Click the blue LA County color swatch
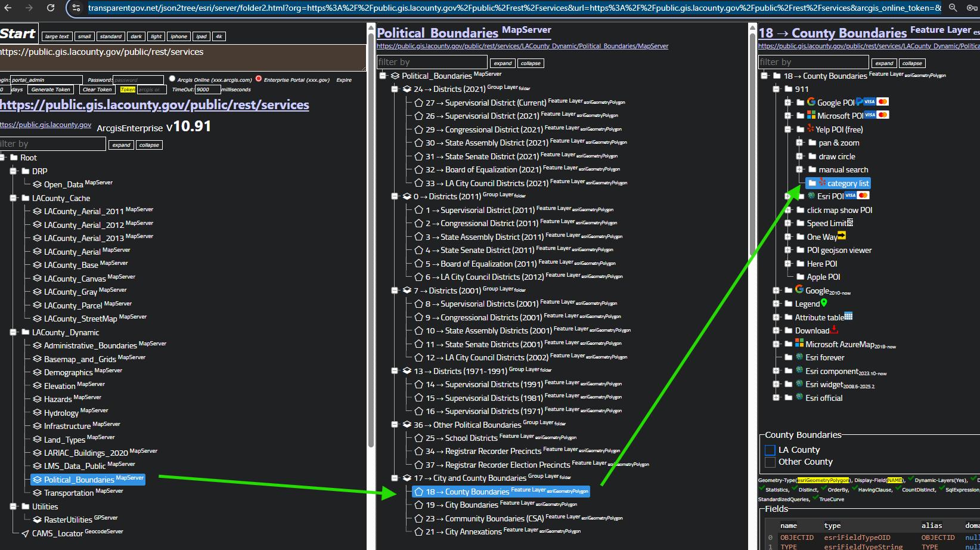980x550 pixels. pyautogui.click(x=770, y=450)
